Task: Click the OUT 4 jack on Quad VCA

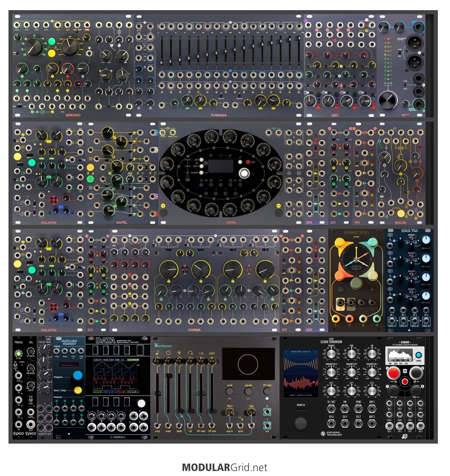Action: [x=426, y=320]
